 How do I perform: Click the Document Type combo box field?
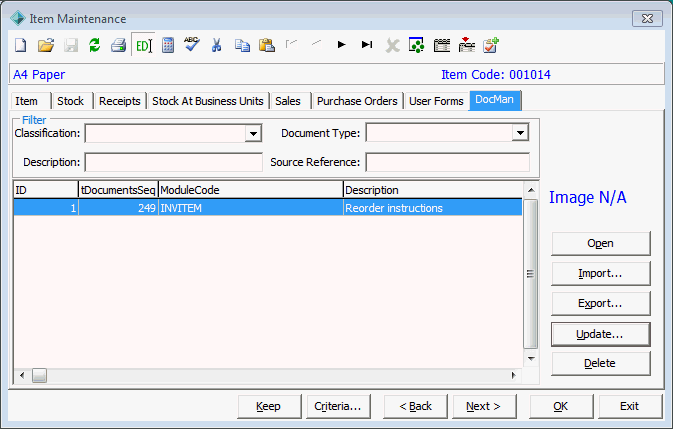click(447, 133)
